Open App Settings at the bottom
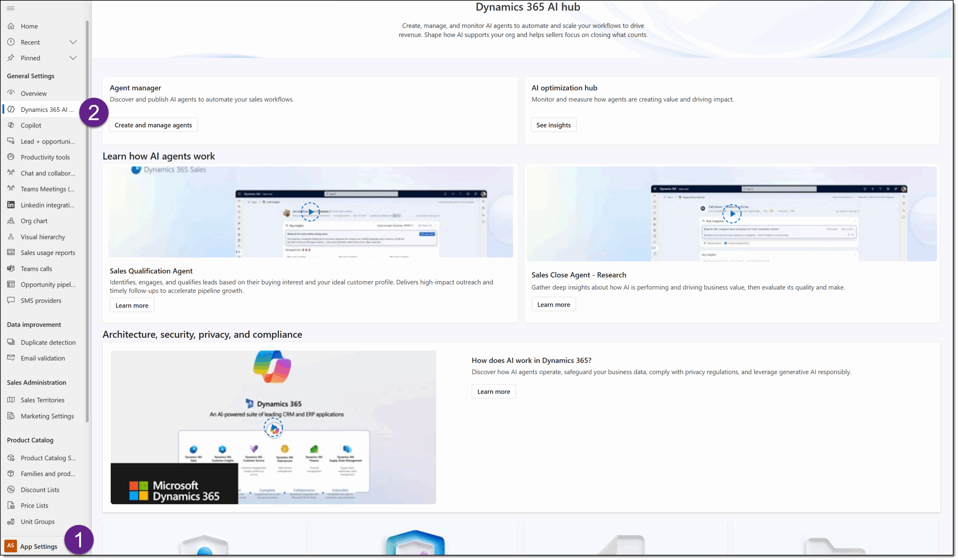Screen dimensions: 958x560 click(38, 546)
